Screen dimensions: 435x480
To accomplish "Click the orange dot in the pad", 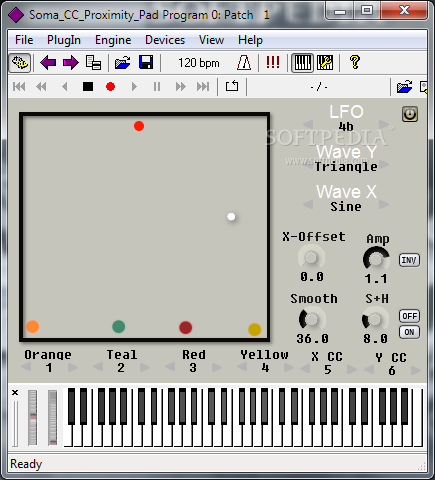I will click(33, 327).
